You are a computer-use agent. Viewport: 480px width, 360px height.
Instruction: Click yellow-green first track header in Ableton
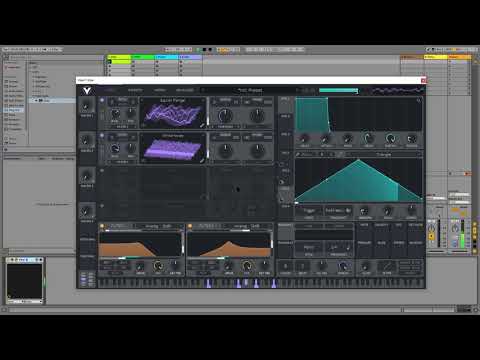point(119,57)
